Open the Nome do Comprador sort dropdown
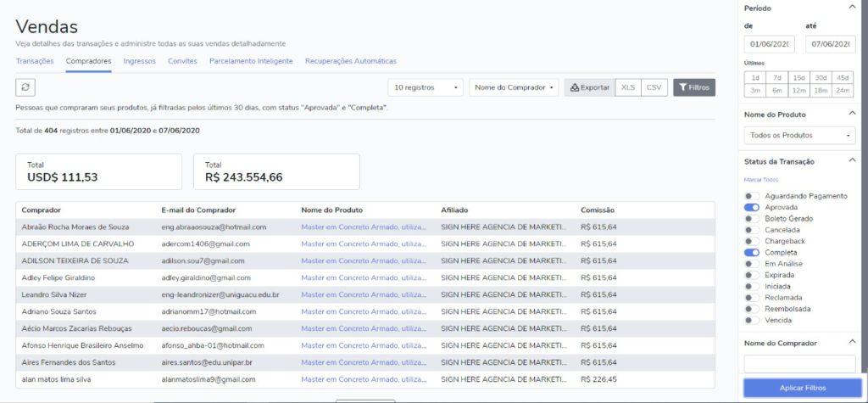 (514, 87)
